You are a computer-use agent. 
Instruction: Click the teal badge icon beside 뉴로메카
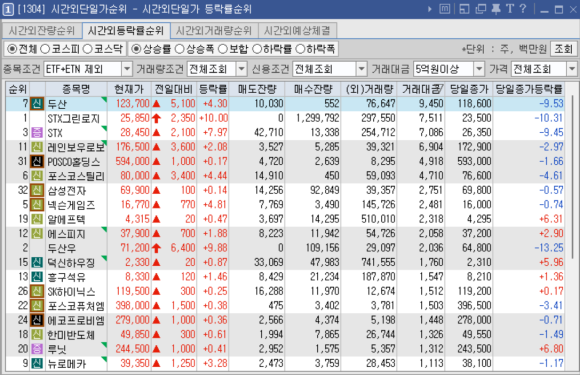point(37,363)
